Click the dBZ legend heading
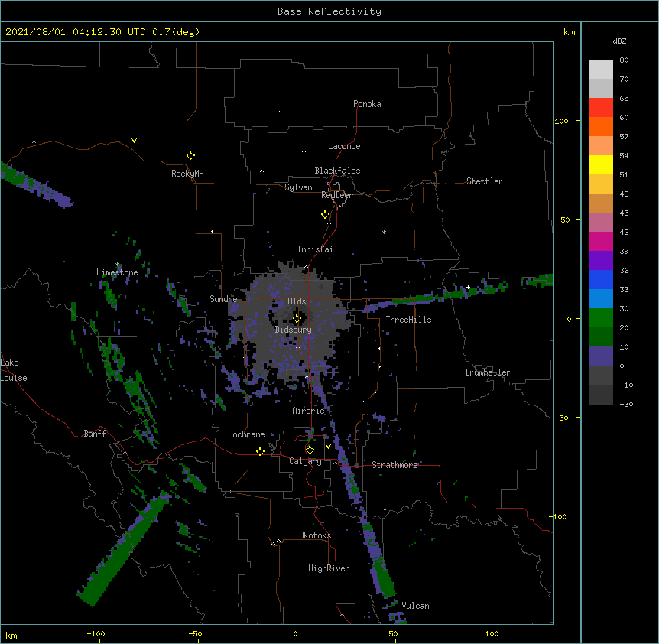The width and height of the screenshot is (659, 644). [x=619, y=41]
